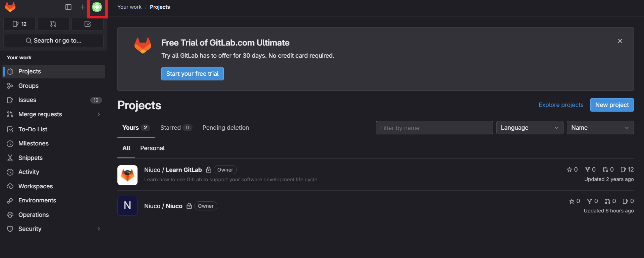Click the Learn GitLab Owner badge
The width and height of the screenshot is (644, 258).
pos(225,170)
